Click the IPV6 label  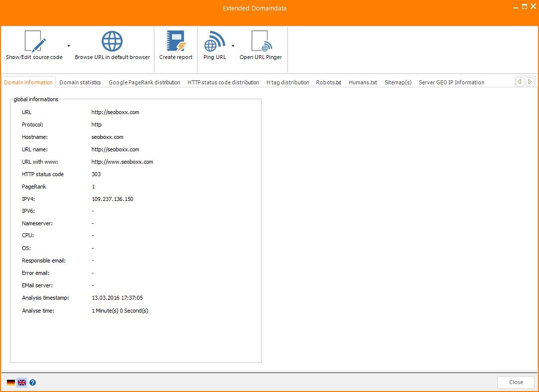coord(28,211)
